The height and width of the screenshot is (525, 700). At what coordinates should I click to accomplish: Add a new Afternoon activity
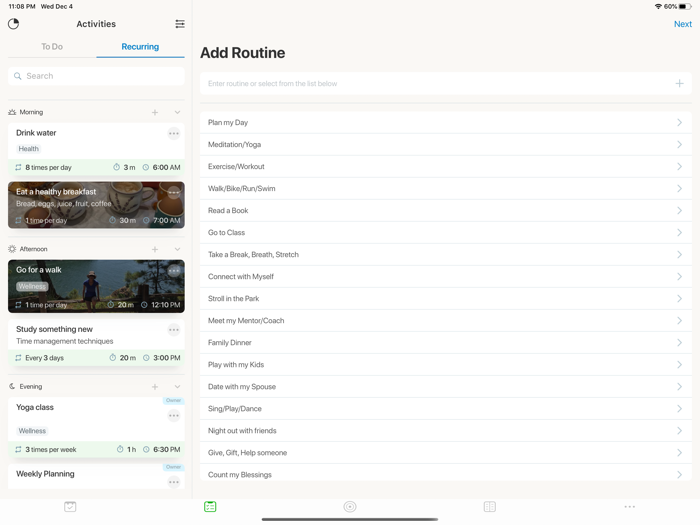coord(155,249)
